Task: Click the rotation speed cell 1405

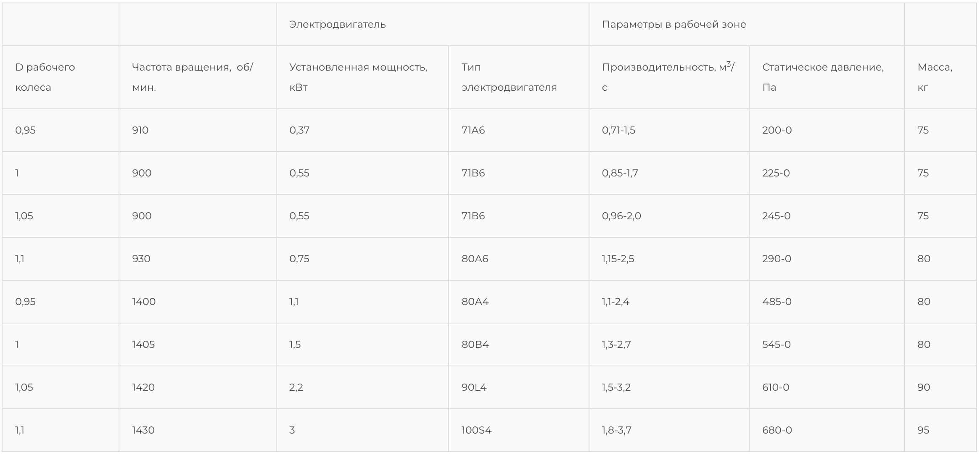Action: [143, 345]
